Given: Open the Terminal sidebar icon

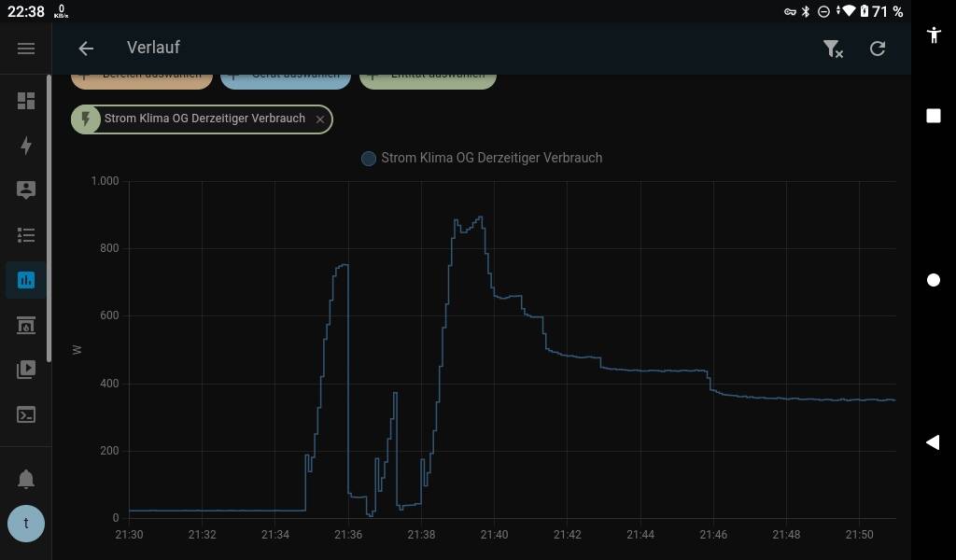Looking at the screenshot, I should click(x=26, y=414).
